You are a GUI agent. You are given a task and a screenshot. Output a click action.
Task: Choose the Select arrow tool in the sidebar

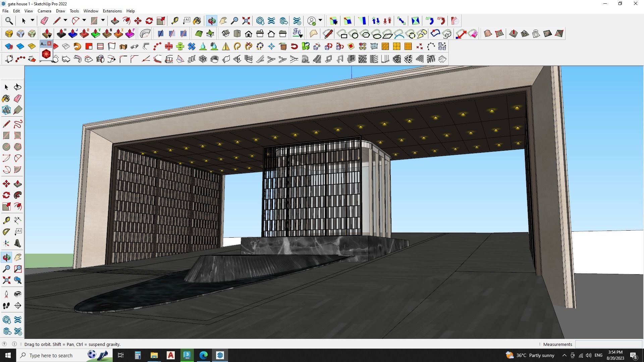[x=6, y=87]
